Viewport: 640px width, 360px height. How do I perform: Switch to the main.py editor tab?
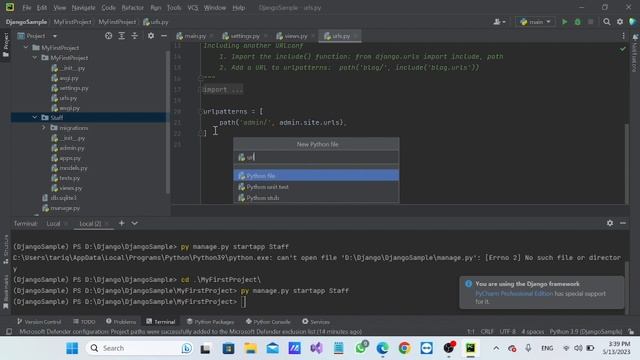tap(195, 36)
